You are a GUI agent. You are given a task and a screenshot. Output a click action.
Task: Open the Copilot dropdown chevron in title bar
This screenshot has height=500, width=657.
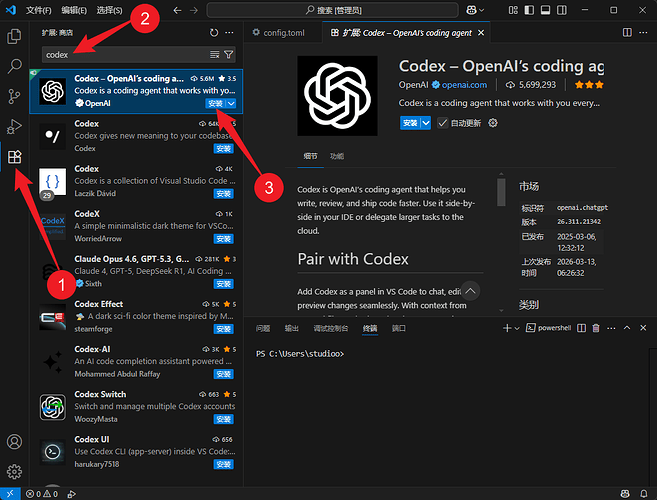481,10
